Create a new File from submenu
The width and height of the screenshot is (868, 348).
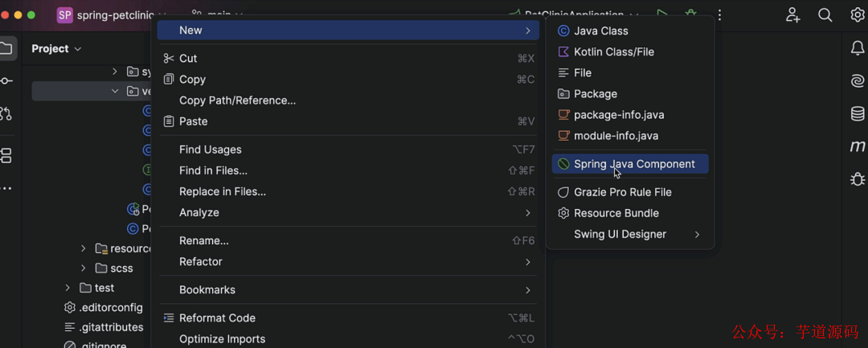(x=630, y=73)
